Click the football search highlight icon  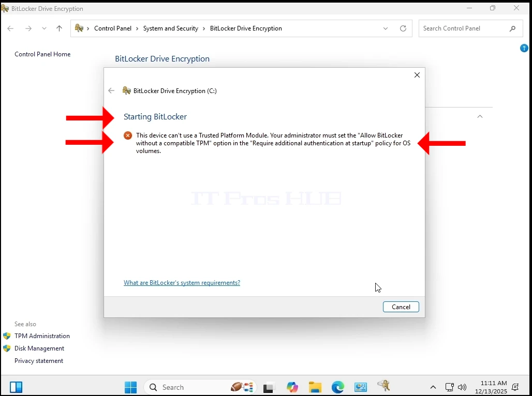[x=242, y=387]
